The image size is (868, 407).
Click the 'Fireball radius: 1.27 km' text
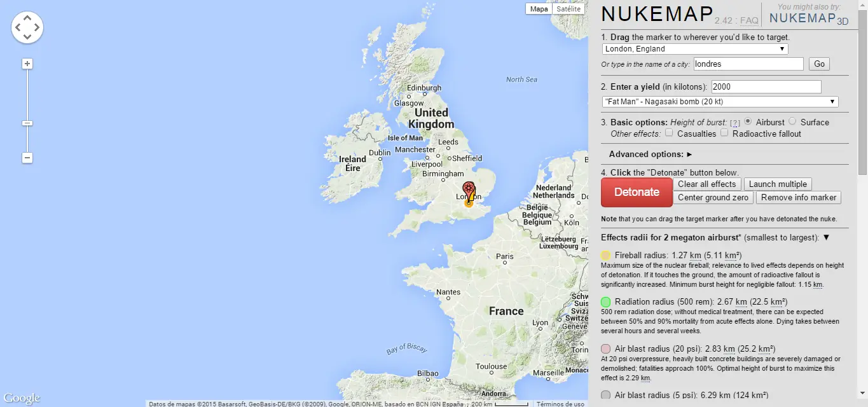(658, 256)
